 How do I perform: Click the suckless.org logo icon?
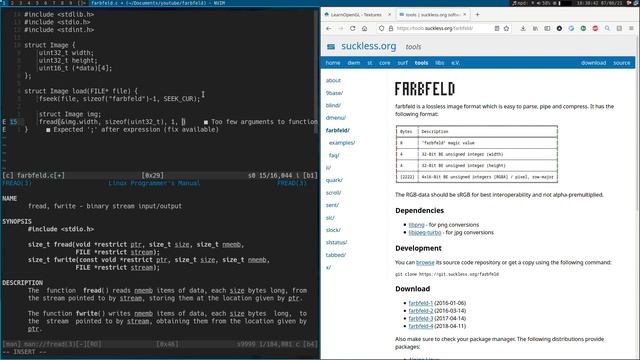[331, 47]
